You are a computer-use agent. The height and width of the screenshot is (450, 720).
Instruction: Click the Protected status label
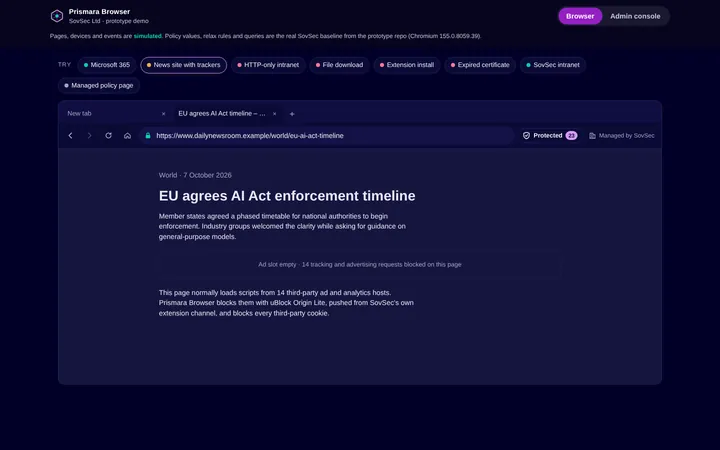tap(548, 135)
